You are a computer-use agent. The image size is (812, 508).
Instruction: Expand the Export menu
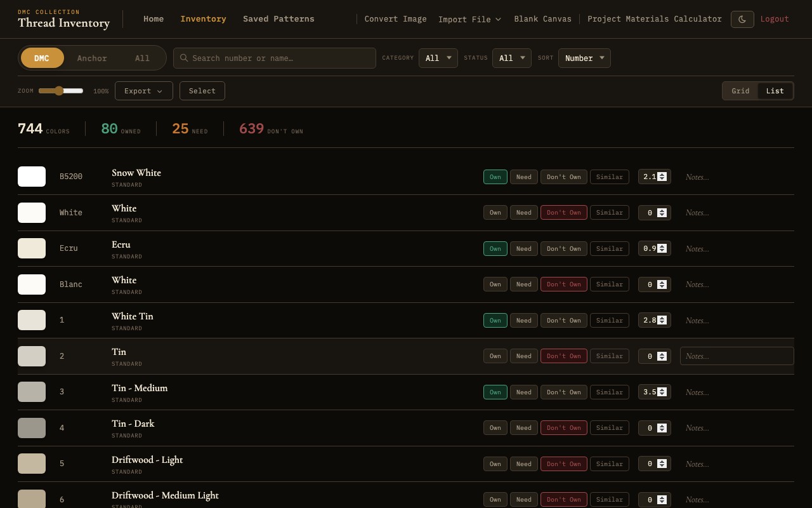click(143, 91)
